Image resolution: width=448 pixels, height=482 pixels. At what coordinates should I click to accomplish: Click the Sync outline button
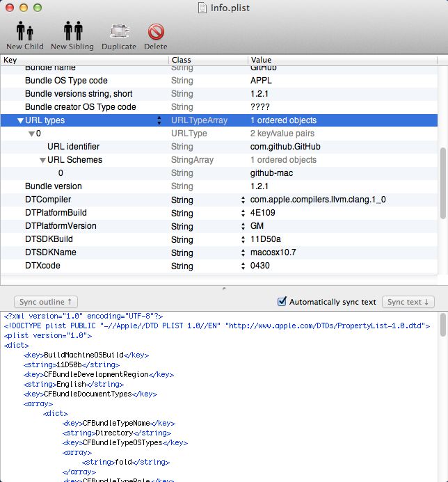pos(46,302)
